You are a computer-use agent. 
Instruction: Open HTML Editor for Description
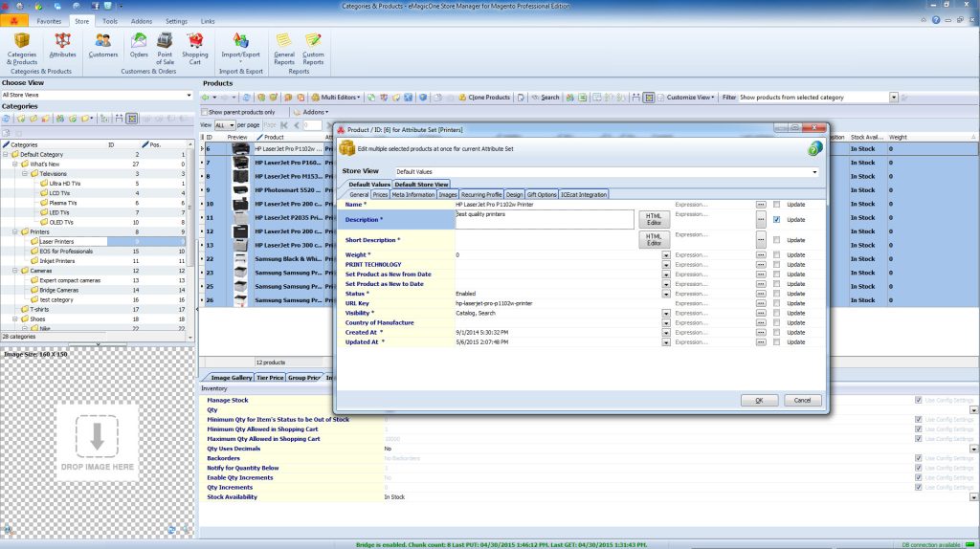[x=654, y=221]
